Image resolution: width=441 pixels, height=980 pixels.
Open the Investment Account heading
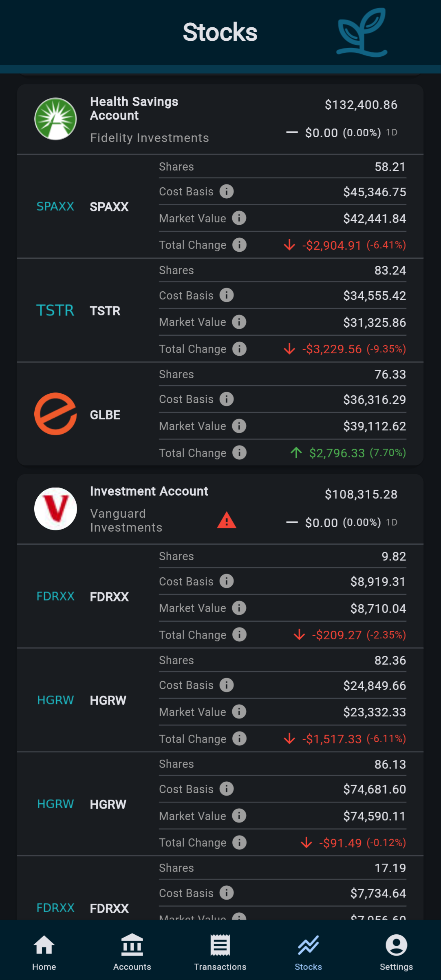(x=149, y=491)
